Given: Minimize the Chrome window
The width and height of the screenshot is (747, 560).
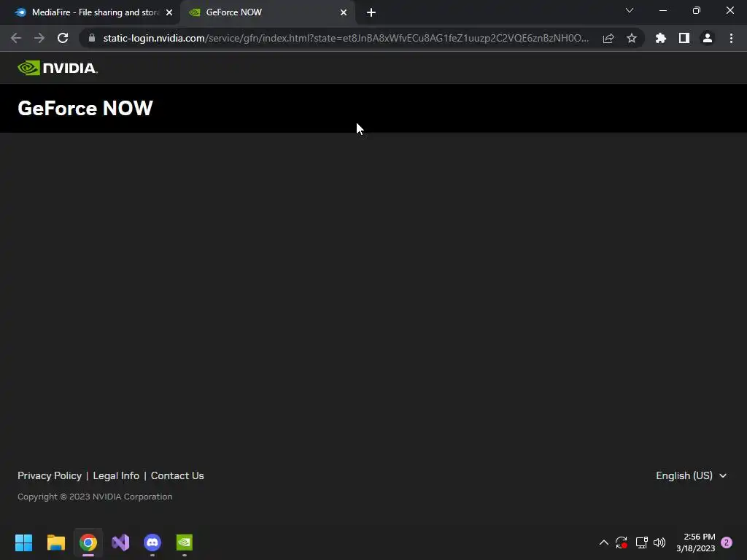Looking at the screenshot, I should click(x=663, y=10).
